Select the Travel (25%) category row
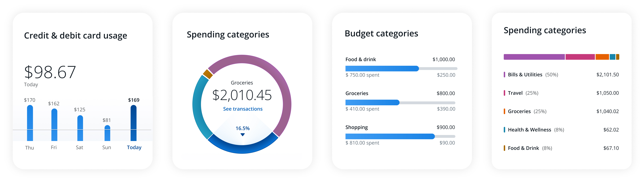This screenshot has height=182, width=644. click(561, 93)
